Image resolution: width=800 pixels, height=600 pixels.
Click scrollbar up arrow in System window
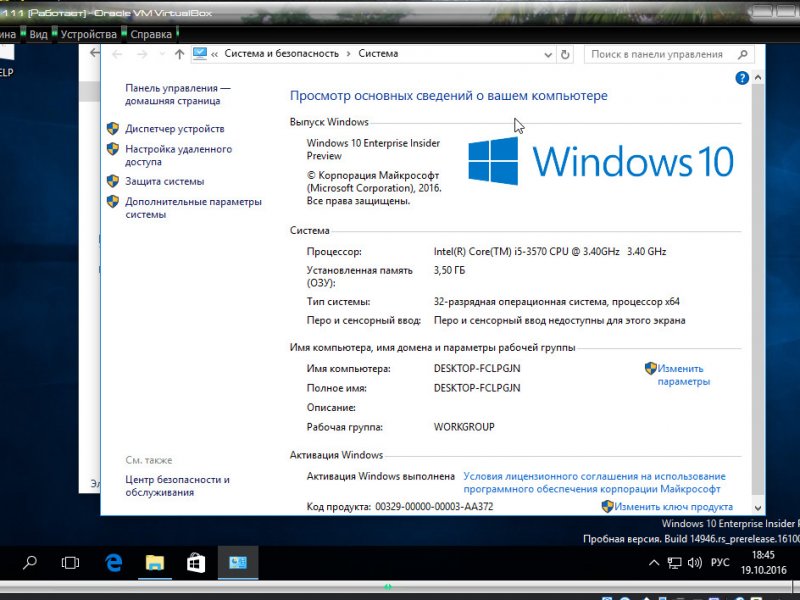click(758, 78)
